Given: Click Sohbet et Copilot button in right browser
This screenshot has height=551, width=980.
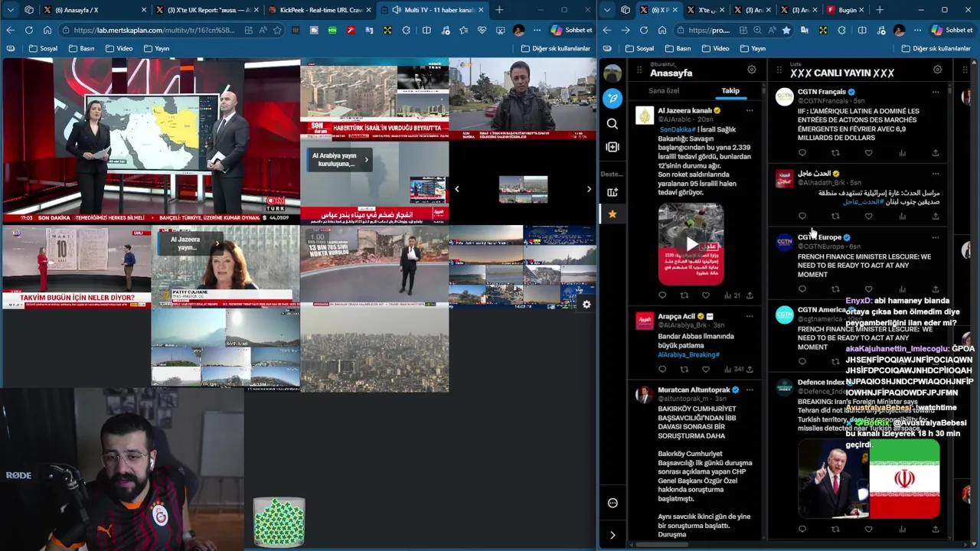Looking at the screenshot, I should 952,30.
